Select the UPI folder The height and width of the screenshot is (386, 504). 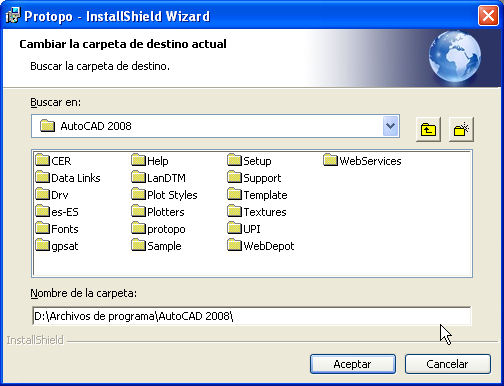pyautogui.click(x=244, y=229)
